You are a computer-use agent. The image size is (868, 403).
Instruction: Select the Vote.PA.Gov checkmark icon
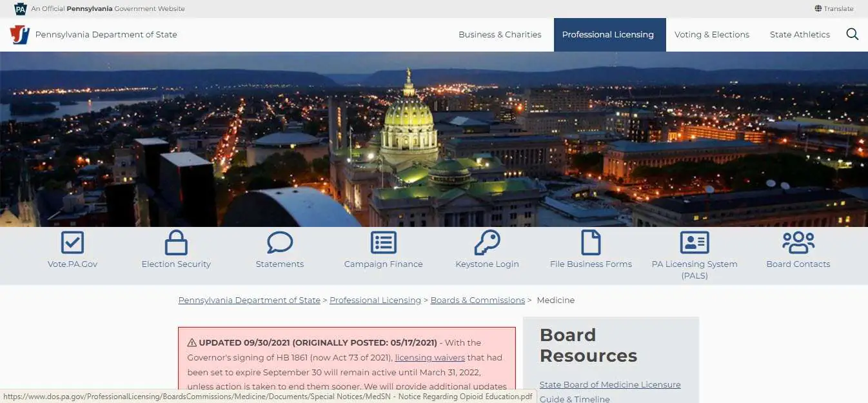(72, 242)
